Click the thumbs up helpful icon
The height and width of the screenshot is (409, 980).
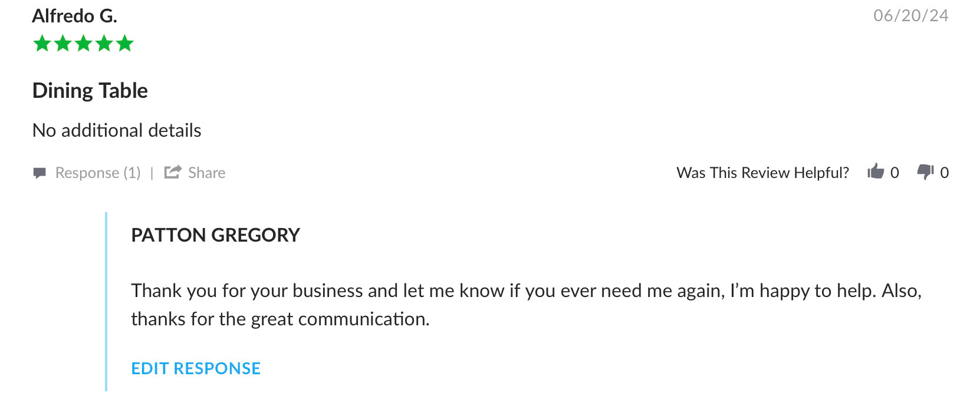click(876, 171)
